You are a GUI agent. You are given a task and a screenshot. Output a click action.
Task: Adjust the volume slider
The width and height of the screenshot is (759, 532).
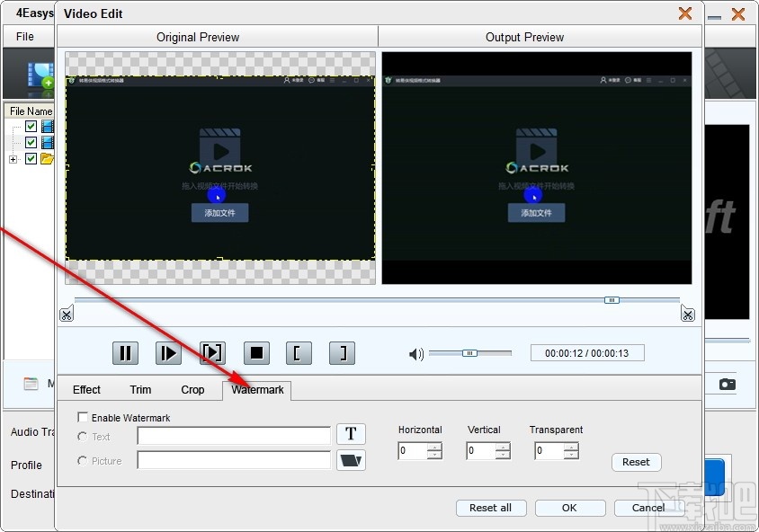[x=469, y=353]
